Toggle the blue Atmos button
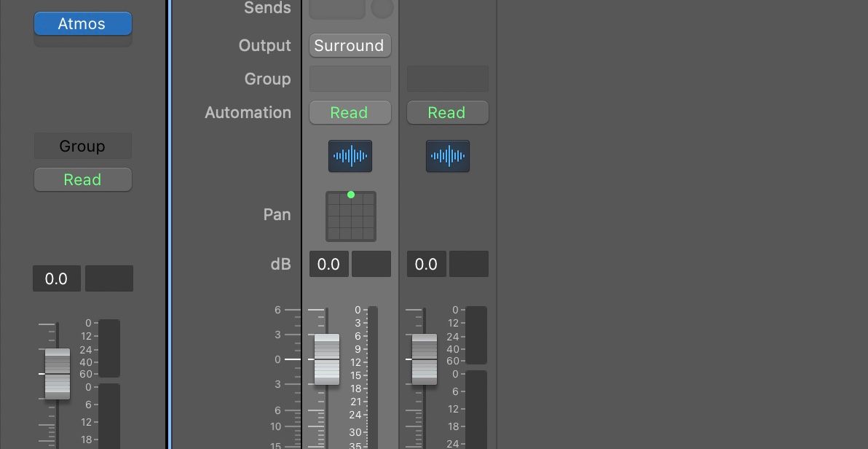 click(82, 23)
